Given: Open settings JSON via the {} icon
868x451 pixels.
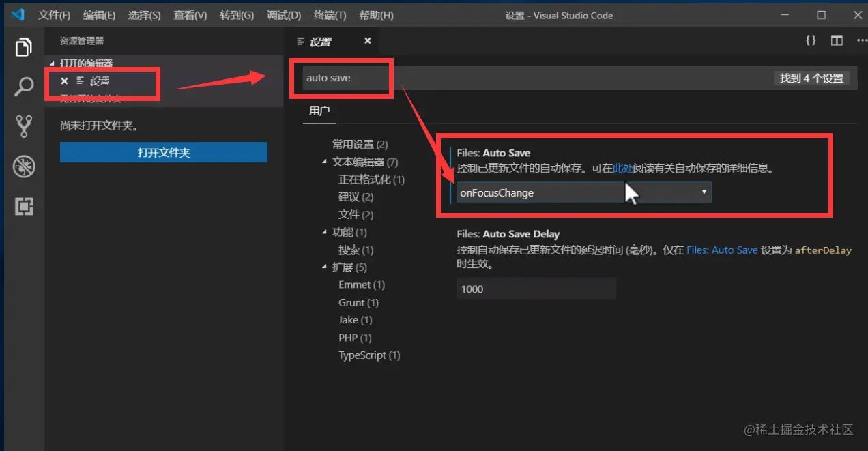Looking at the screenshot, I should 810,40.
